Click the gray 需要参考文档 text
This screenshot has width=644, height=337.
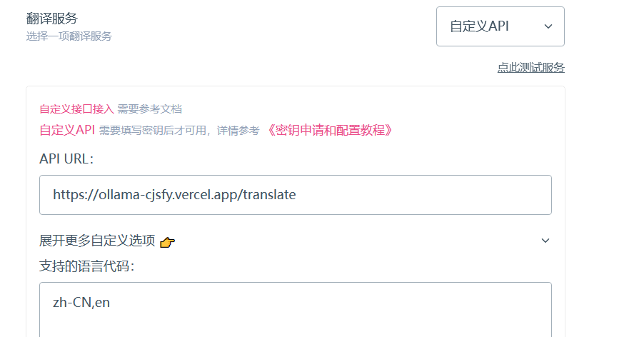click(149, 109)
